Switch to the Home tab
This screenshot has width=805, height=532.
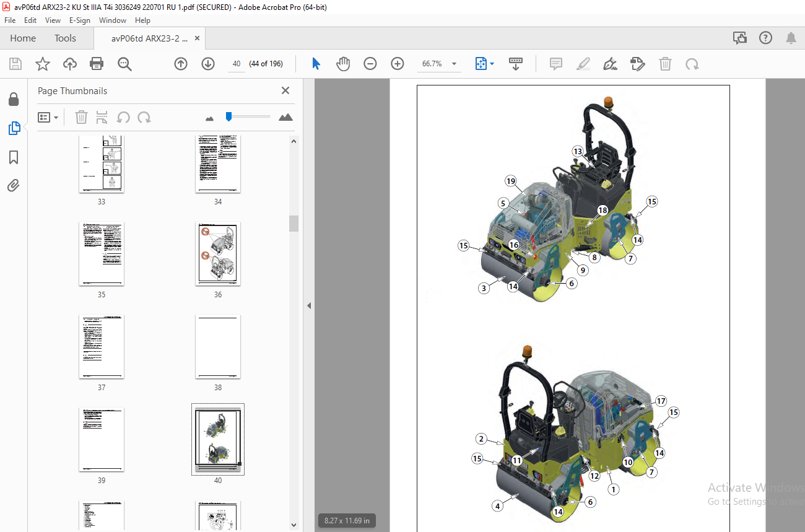[x=23, y=38]
